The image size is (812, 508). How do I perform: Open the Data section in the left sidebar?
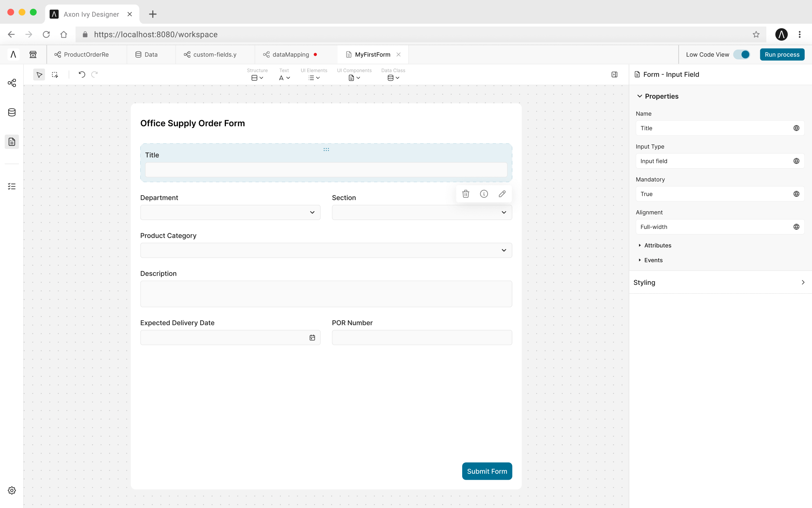(11, 112)
